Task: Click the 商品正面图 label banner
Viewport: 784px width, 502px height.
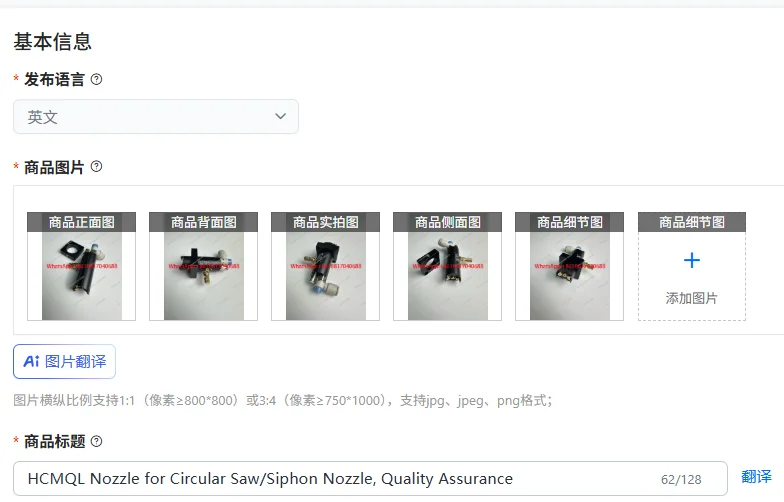Action: click(82, 222)
